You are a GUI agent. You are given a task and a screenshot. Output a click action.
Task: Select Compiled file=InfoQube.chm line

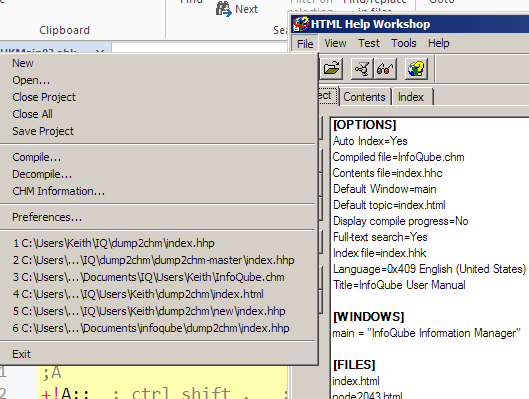pos(398,157)
